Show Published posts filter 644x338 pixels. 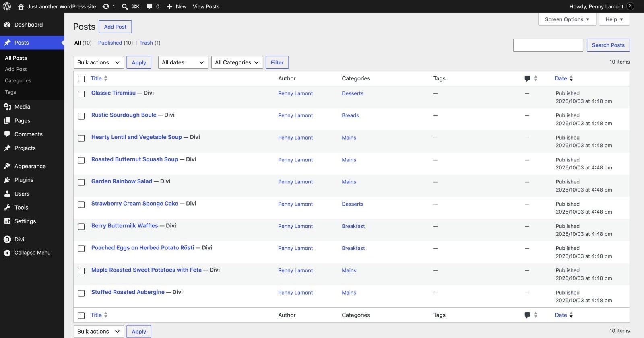110,43
